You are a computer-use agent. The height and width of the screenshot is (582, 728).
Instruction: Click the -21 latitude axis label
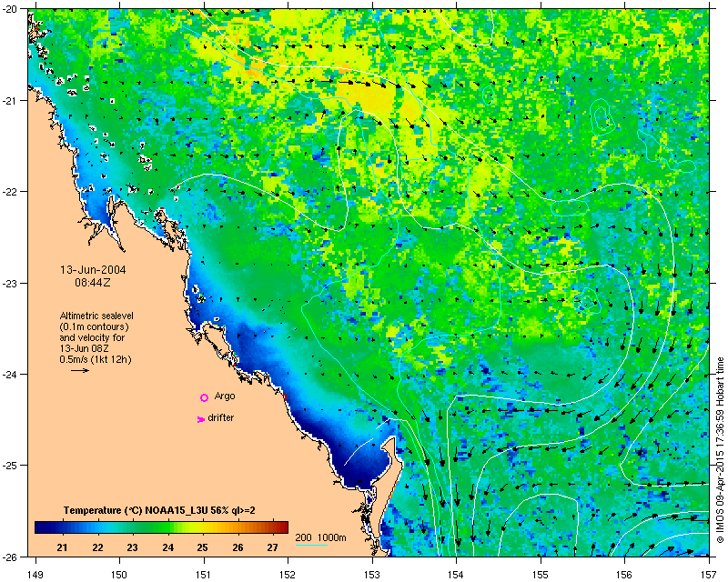[x=10, y=100]
